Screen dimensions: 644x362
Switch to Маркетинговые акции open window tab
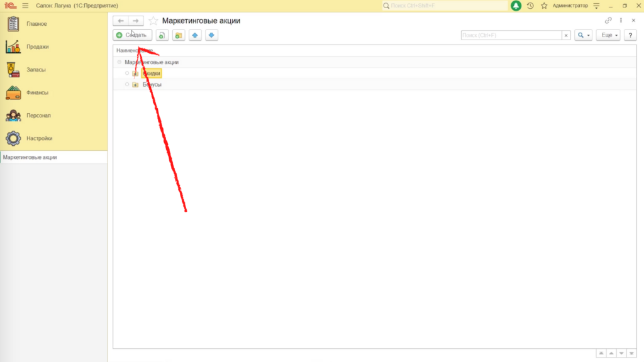coord(54,157)
